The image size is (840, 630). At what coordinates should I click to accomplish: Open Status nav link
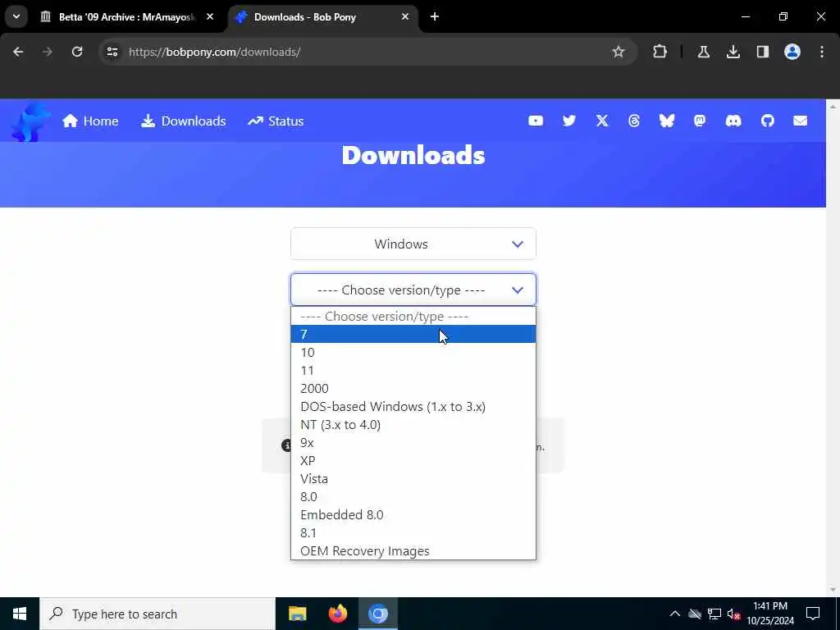pos(276,121)
